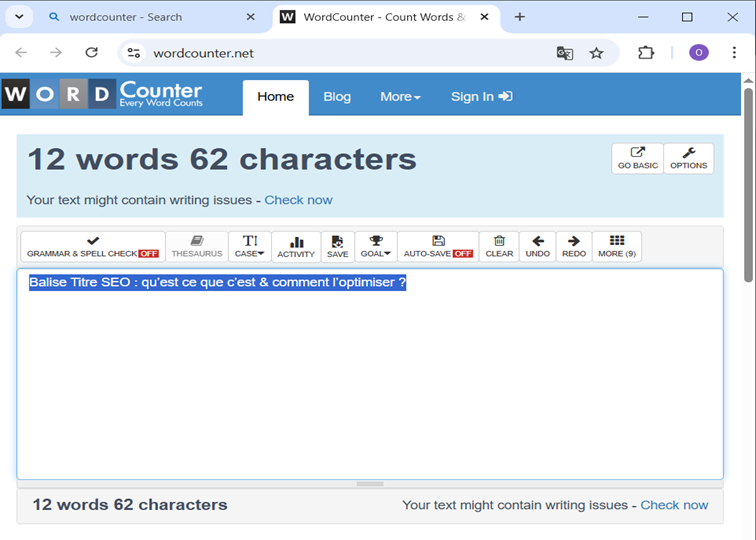Clear the text with the Clear button
Screen dimensions: 756x540
coord(499,247)
